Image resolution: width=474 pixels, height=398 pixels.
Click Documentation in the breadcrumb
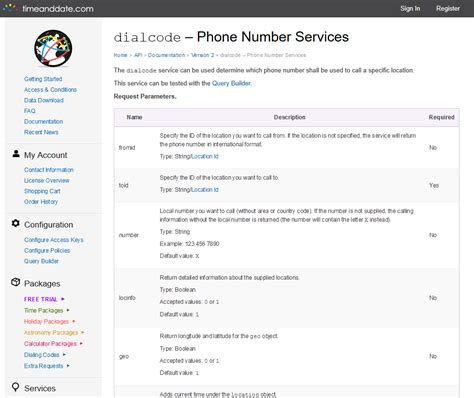pyautogui.click(x=166, y=55)
